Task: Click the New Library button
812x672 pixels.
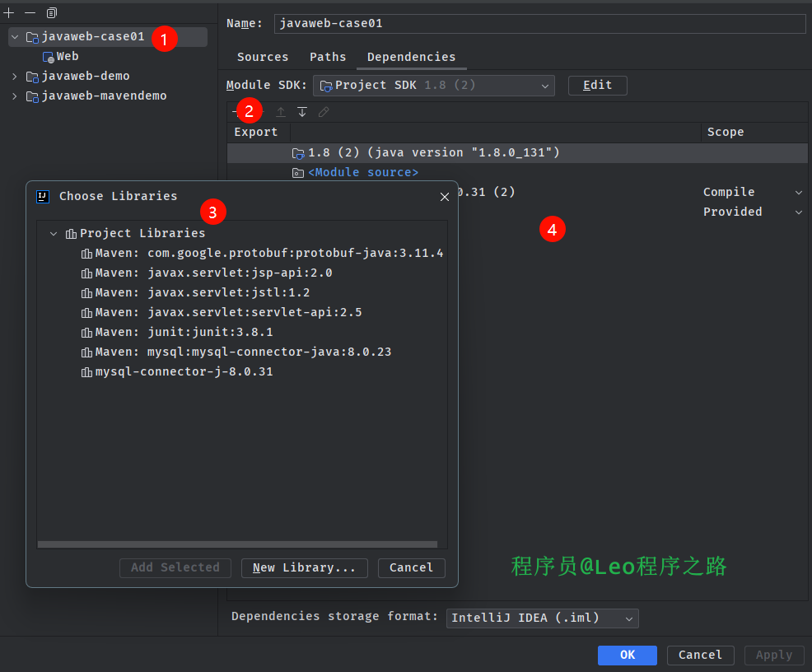Action: (x=304, y=568)
